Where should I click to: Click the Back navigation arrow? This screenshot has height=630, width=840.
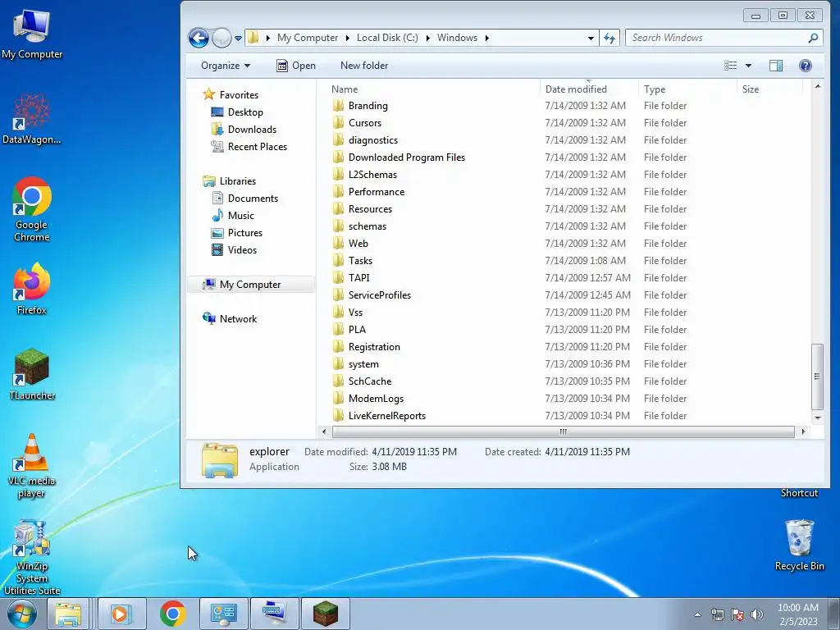pos(199,38)
